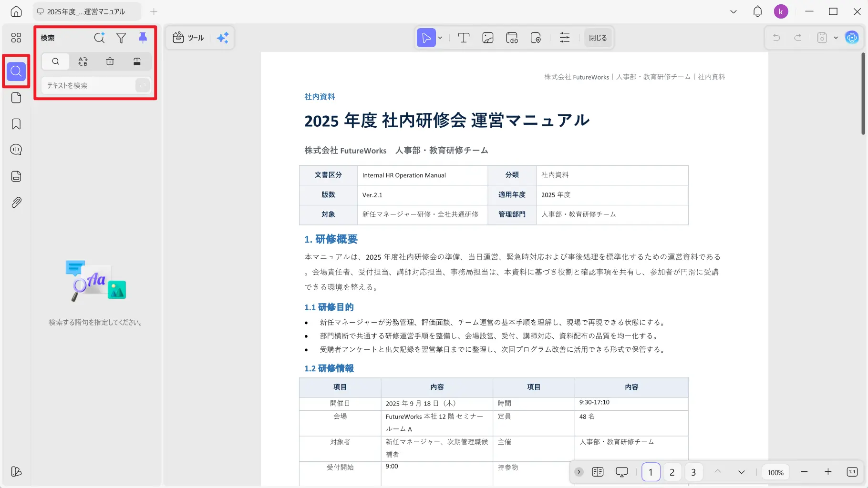868x488 pixels.
Task: Open the comments panel sidebar icon
Action: click(16, 150)
